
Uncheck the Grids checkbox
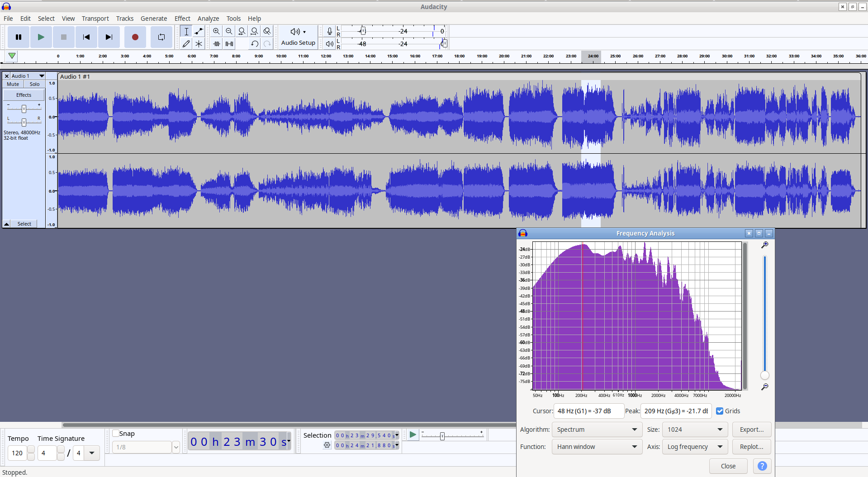[x=720, y=411]
